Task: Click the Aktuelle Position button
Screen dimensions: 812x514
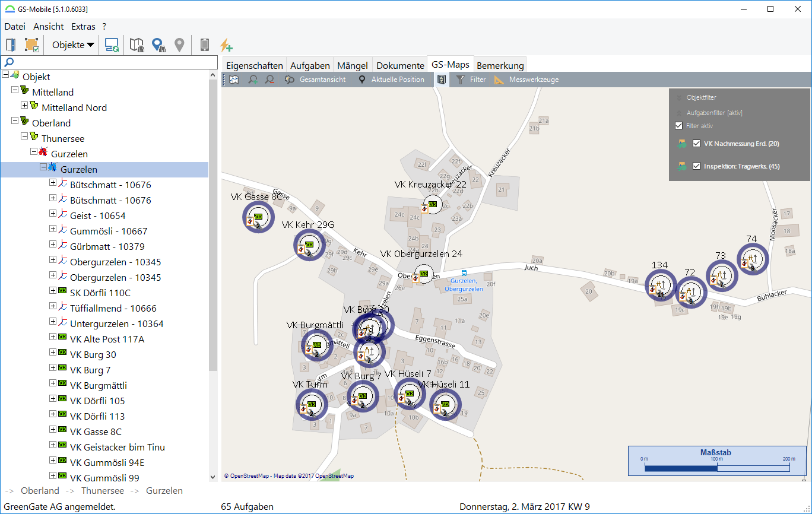Action: coord(391,80)
